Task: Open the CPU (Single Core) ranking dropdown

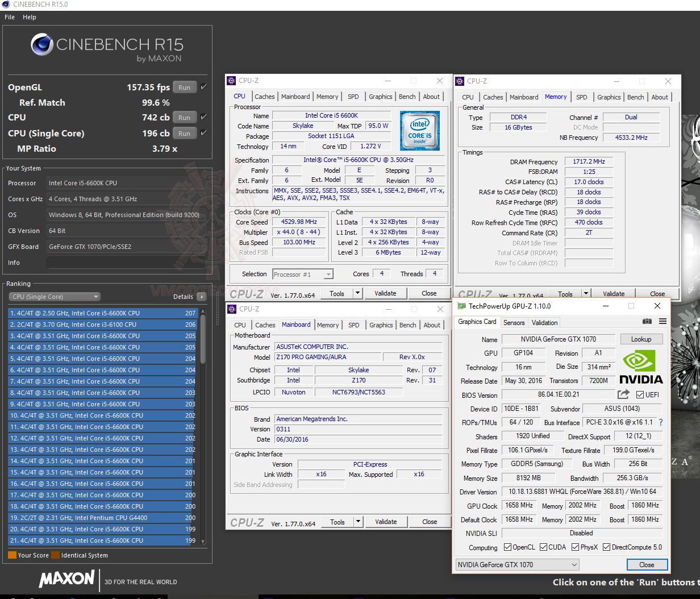Action: pos(55,297)
